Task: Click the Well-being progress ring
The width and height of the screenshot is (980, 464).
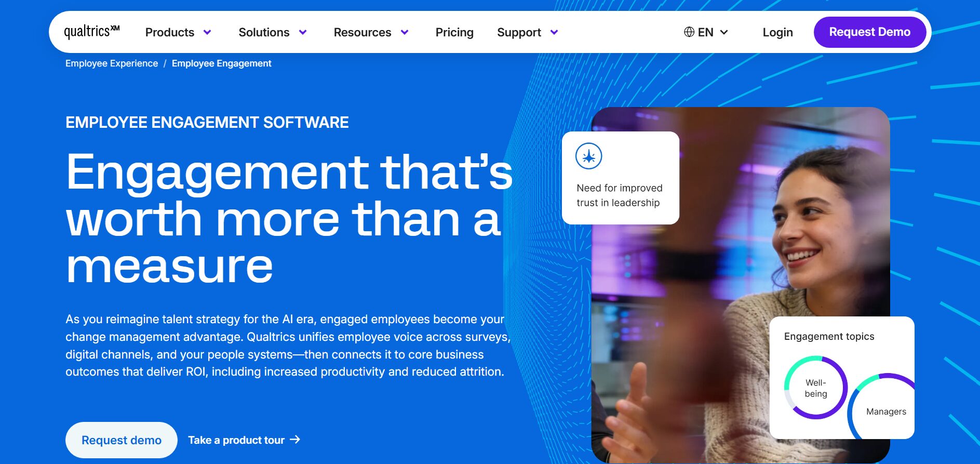Action: pos(816,388)
